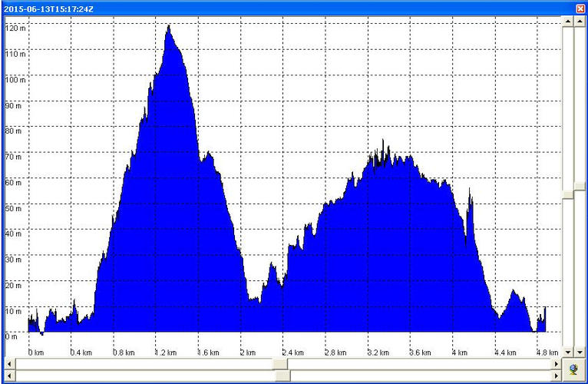Click the title text 2015-06-13T15:17:24Z
This screenshot has height=384, width=588.
[x=48, y=9]
